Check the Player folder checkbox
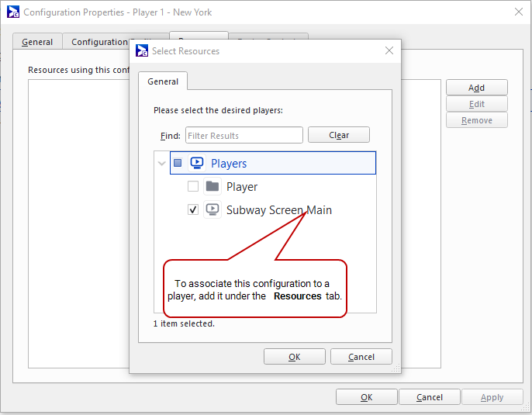The image size is (532, 415). coord(193,186)
